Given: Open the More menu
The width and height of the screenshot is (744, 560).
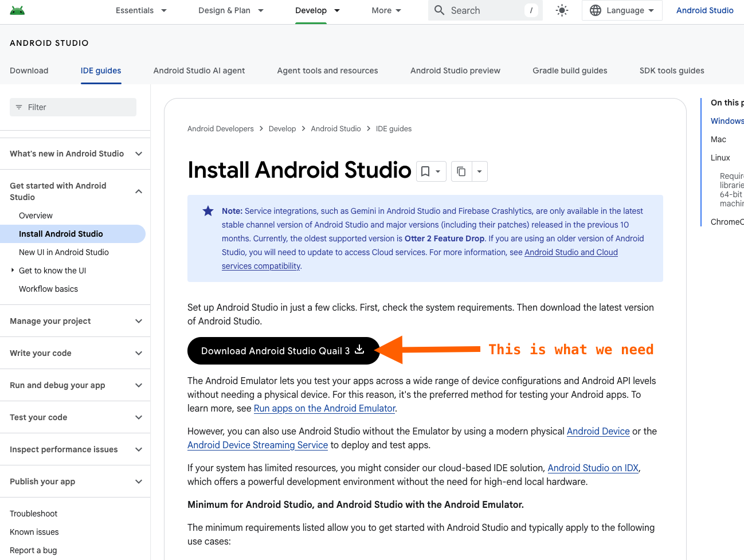Looking at the screenshot, I should [x=386, y=10].
